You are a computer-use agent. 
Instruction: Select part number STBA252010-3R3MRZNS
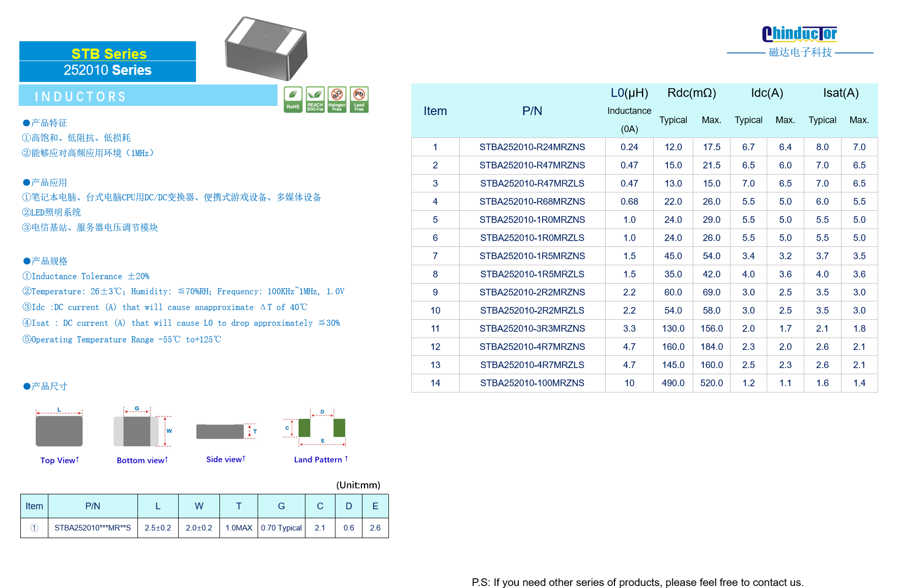tap(532, 329)
